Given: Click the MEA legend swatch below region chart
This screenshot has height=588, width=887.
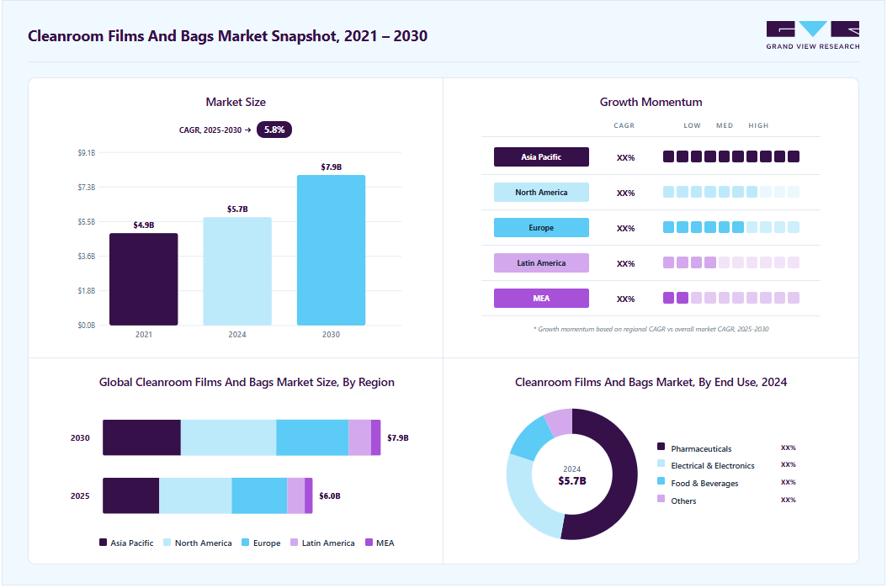Looking at the screenshot, I should (x=369, y=543).
